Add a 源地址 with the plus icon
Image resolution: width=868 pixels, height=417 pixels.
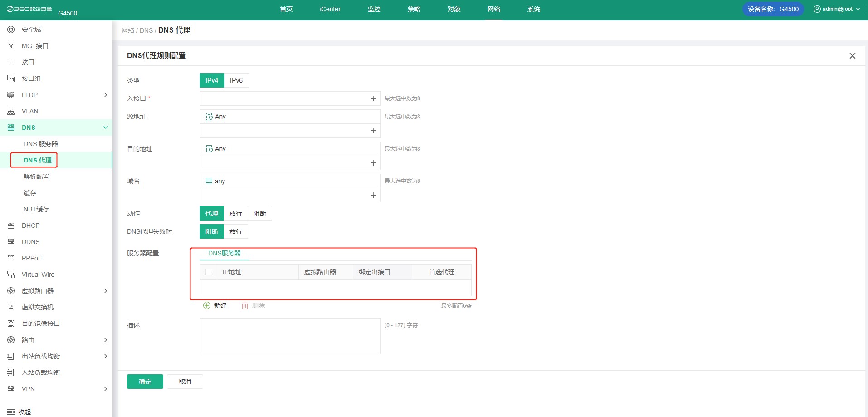click(x=373, y=131)
